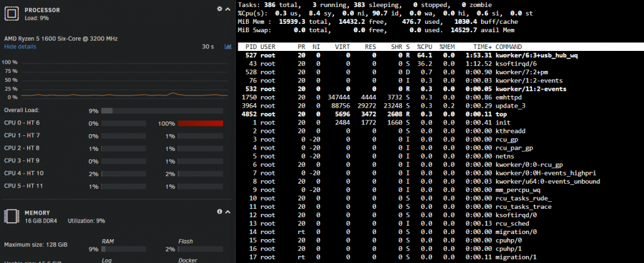Click the 'CPU 2 - HT 8' label
Screen dimensions: 644x263
click(22, 148)
